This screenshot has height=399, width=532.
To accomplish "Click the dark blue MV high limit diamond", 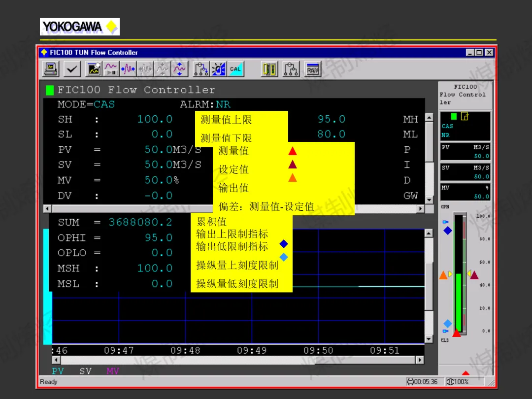I will [448, 231].
